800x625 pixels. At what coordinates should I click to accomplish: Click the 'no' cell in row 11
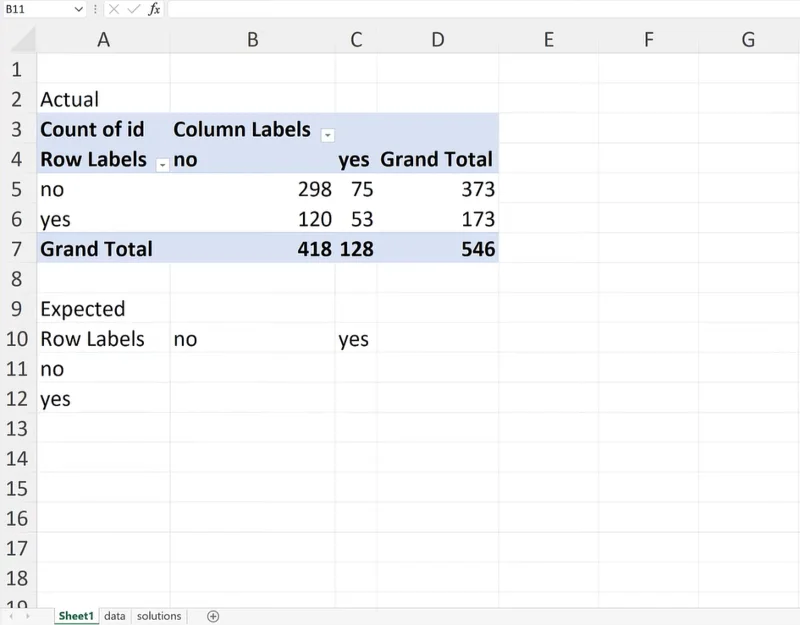click(x=103, y=369)
